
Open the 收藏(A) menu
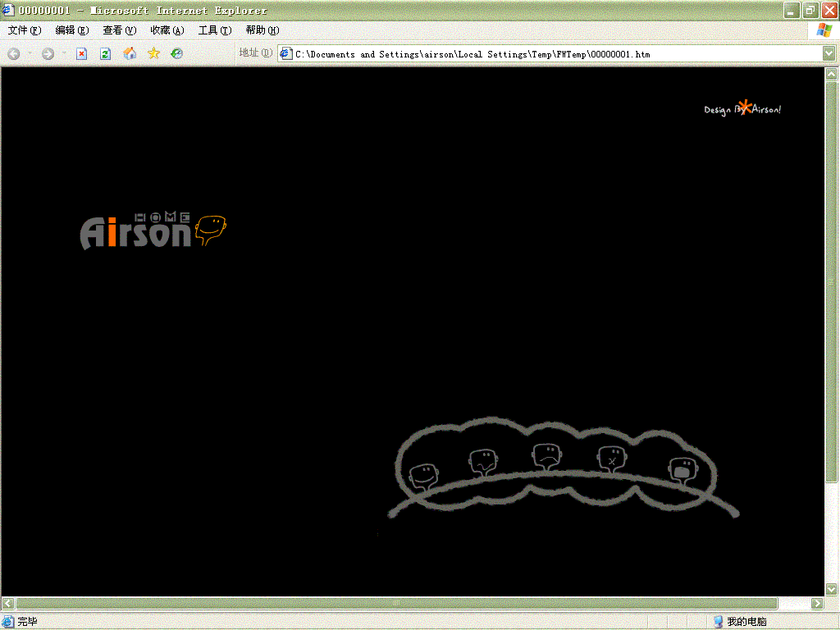point(167,30)
